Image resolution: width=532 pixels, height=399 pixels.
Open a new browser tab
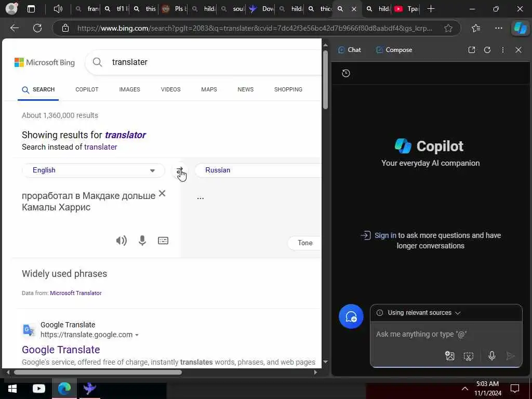tap(431, 9)
